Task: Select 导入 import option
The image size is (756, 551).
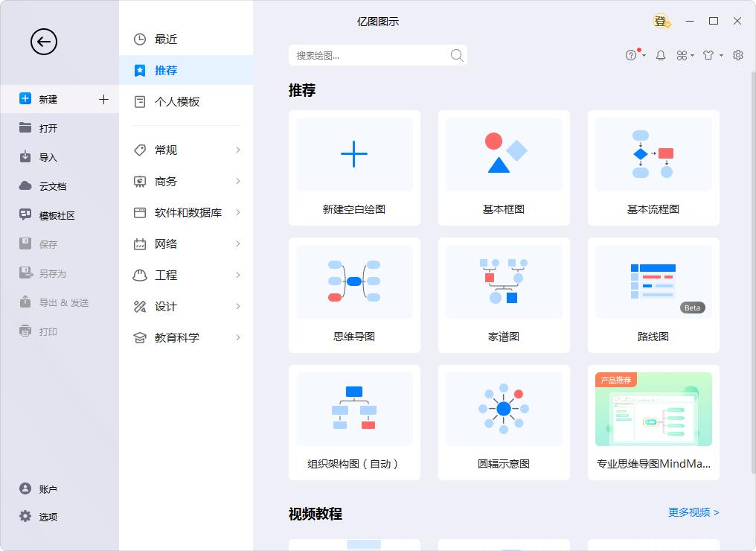Action: 60,157
